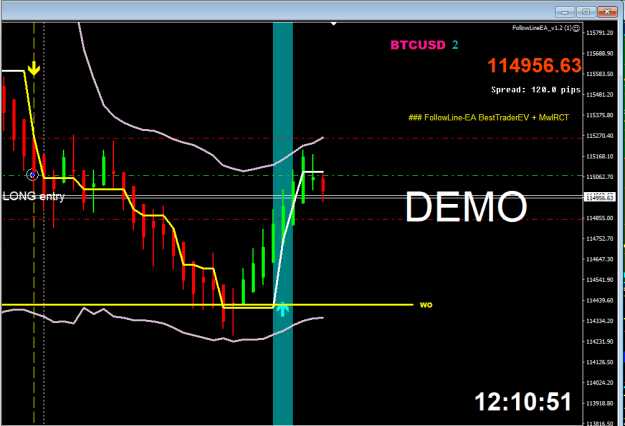Click the 115270.40 price axis label
The width and height of the screenshot is (625, 426).
(599, 136)
